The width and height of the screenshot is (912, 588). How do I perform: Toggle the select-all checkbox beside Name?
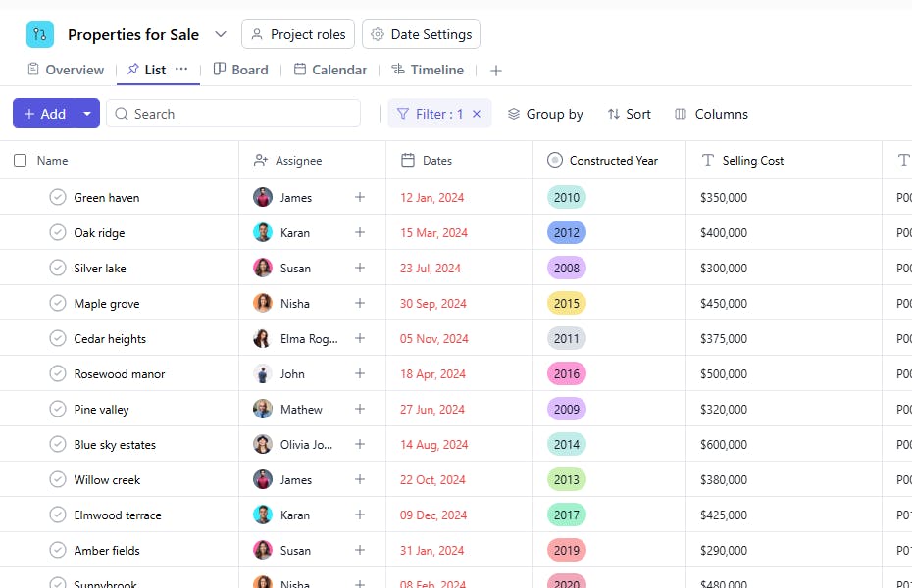[x=21, y=161]
